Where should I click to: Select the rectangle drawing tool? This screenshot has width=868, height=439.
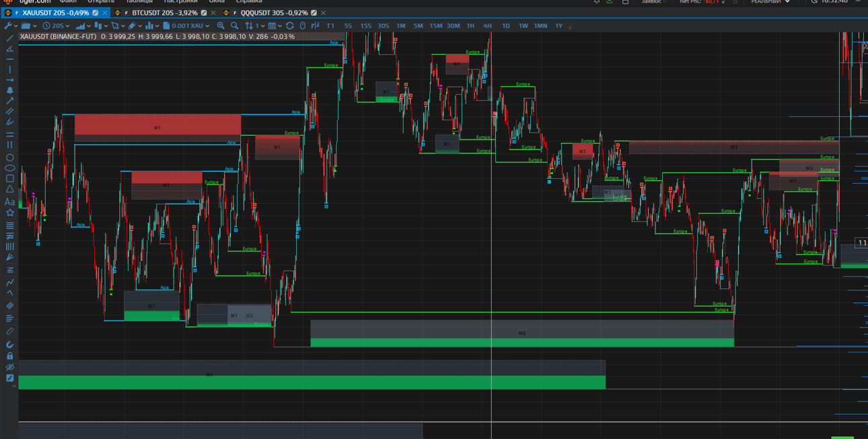(x=9, y=178)
